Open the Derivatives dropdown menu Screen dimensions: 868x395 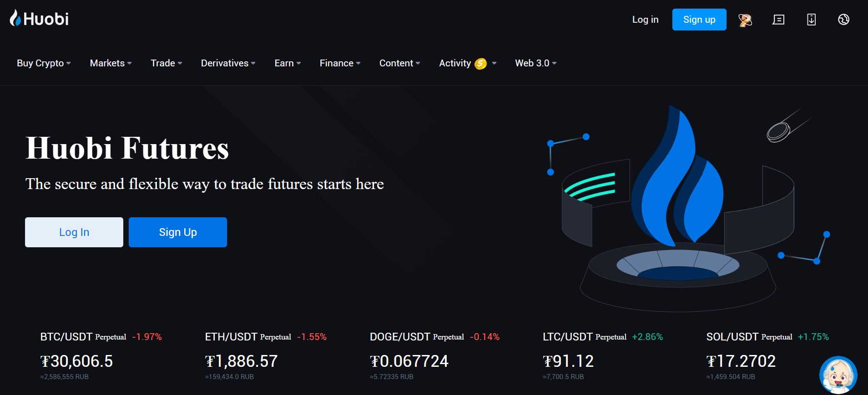(x=228, y=63)
